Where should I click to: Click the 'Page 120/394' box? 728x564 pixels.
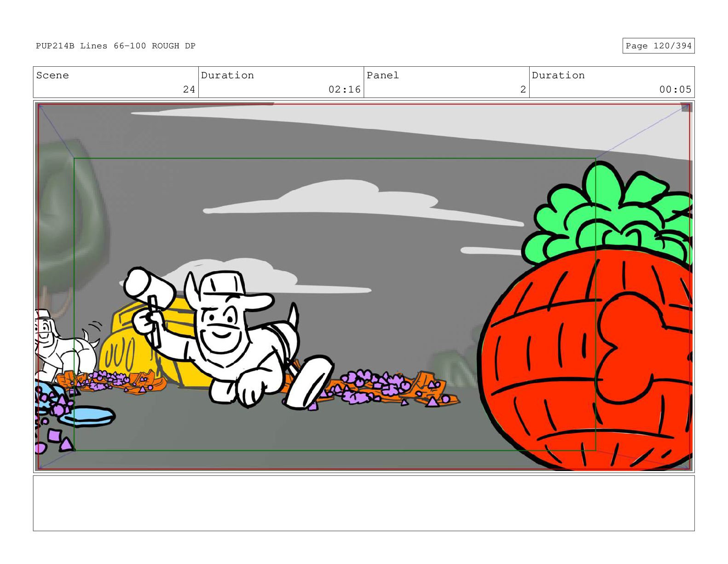pyautogui.click(x=659, y=46)
